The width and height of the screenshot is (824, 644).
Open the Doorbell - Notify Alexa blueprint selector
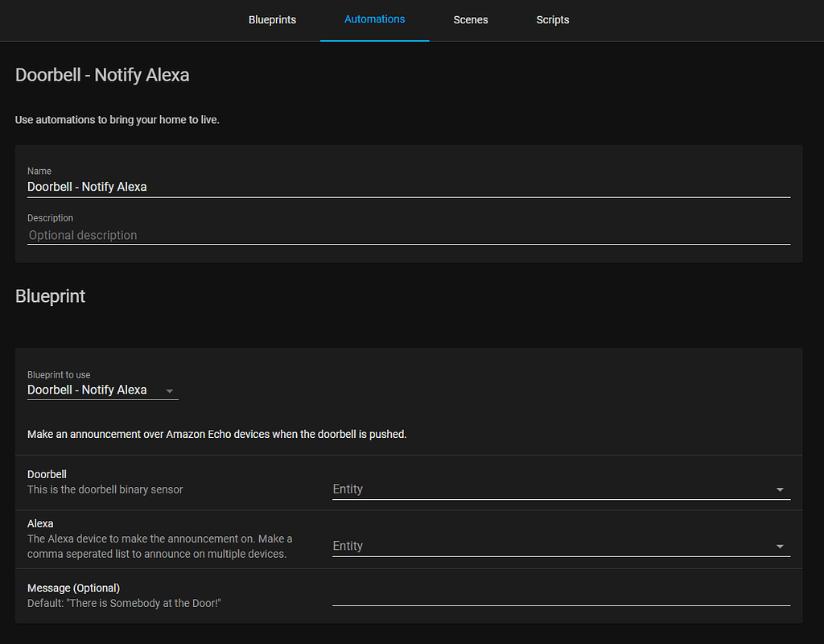point(97,390)
